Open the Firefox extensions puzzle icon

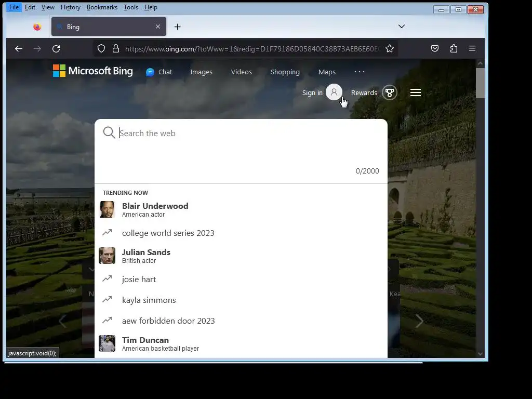[x=454, y=48]
